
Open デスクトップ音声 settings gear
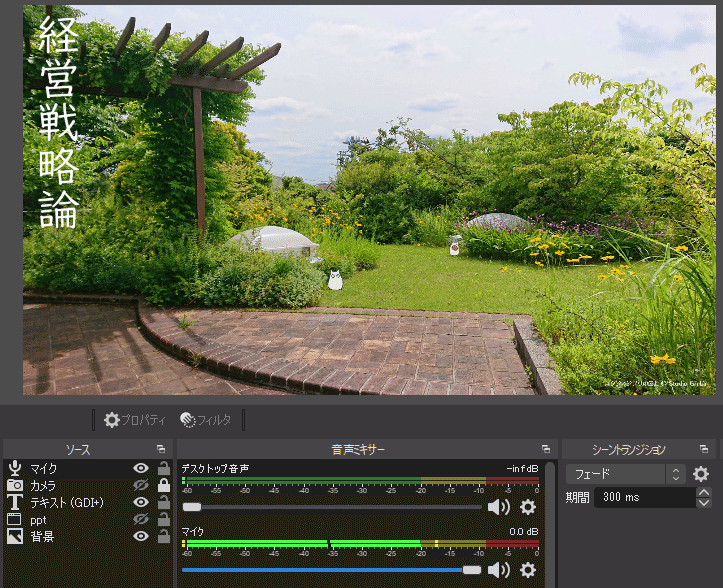(528, 507)
